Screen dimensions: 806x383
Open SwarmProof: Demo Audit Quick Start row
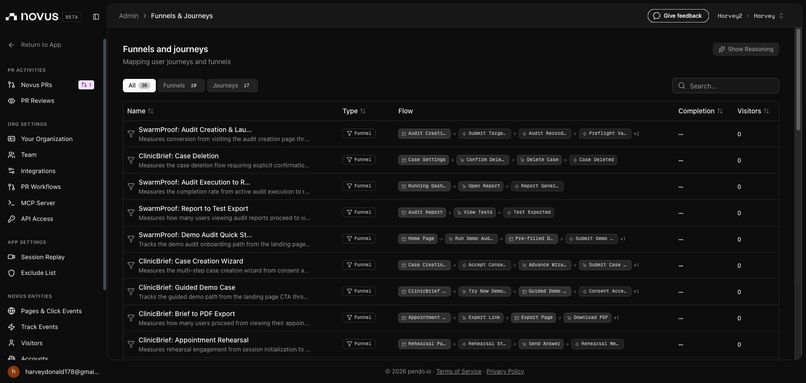pyautogui.click(x=450, y=239)
